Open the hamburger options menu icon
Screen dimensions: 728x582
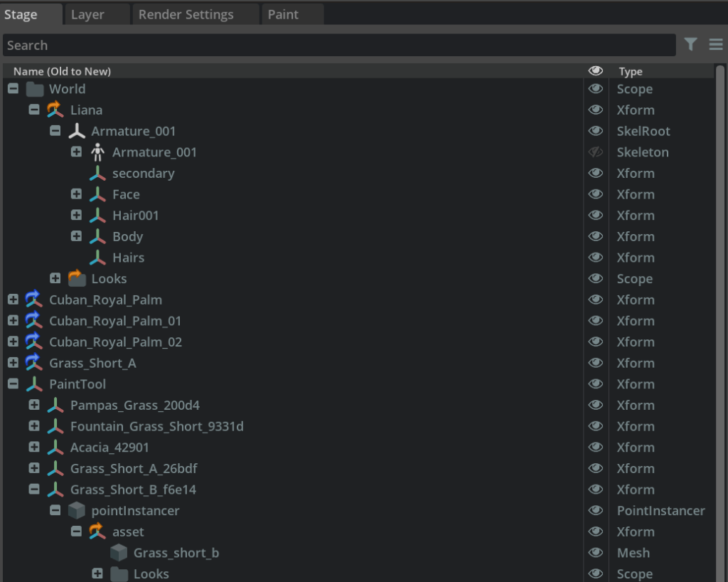pyautogui.click(x=716, y=45)
